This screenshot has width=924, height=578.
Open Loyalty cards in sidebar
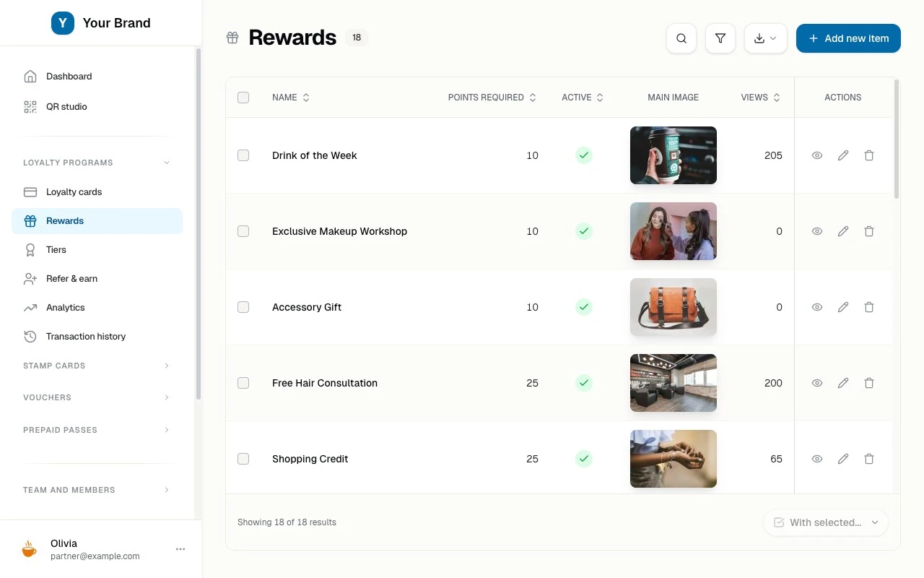[97, 192]
